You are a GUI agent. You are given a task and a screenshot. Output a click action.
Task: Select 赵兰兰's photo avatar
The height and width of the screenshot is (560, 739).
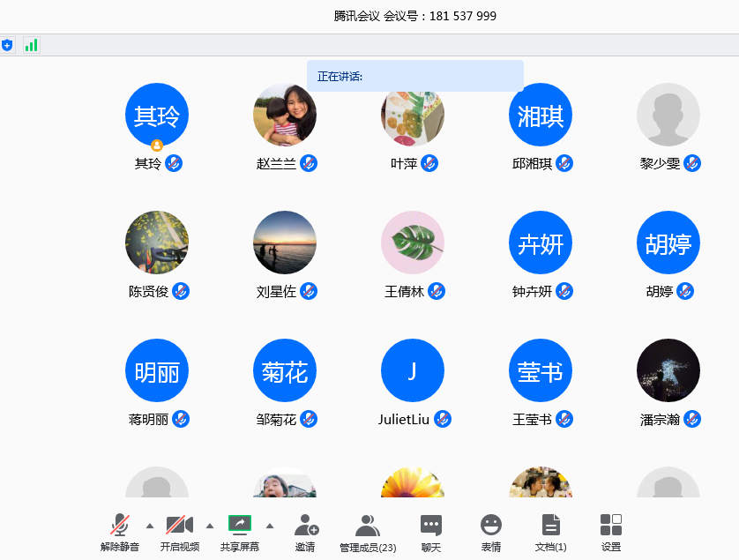click(285, 115)
